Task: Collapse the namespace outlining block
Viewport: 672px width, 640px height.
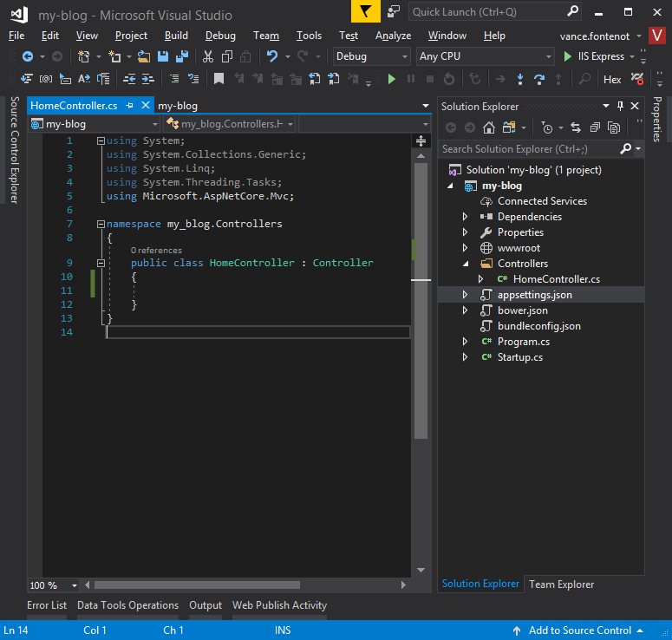Action: (x=101, y=224)
